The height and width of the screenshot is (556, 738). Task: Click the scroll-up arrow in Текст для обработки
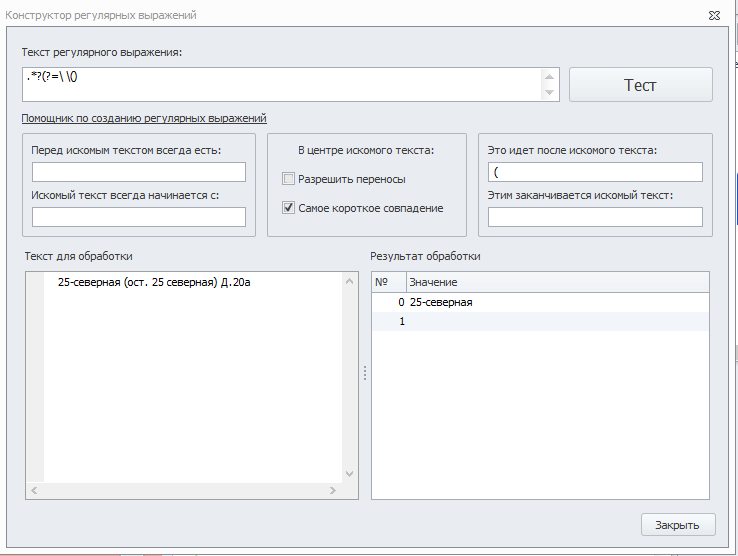point(349,282)
